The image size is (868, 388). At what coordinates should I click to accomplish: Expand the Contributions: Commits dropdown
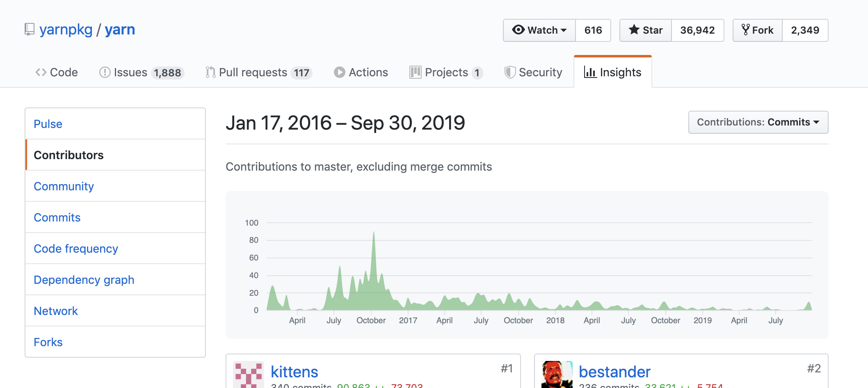(758, 122)
